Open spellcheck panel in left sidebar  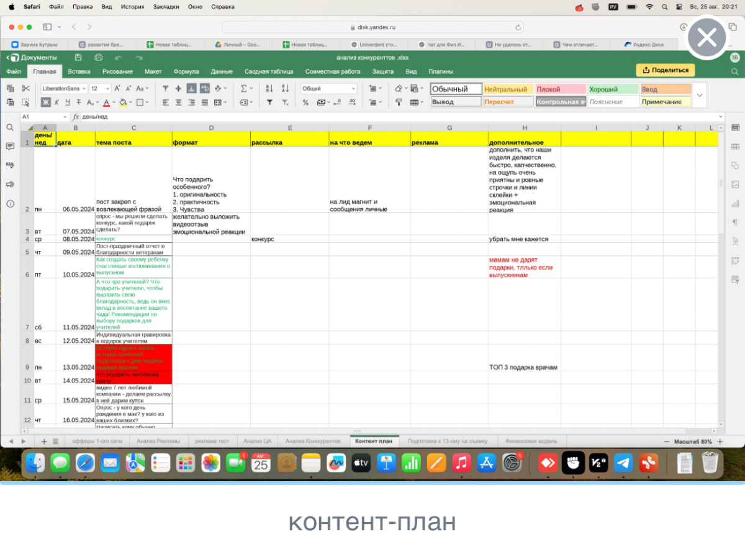pos(10,165)
